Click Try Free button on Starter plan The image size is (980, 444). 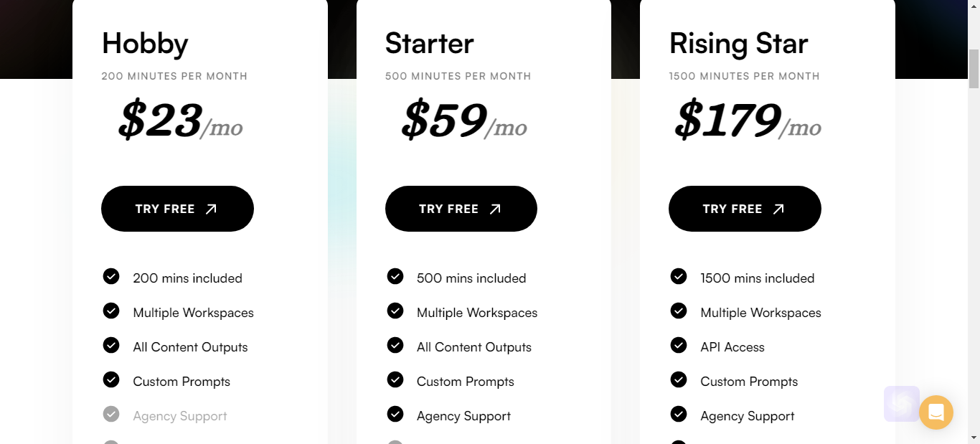tap(461, 209)
